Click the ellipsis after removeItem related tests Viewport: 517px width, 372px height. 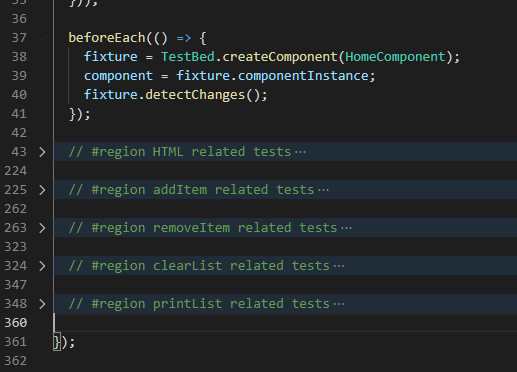tap(346, 228)
